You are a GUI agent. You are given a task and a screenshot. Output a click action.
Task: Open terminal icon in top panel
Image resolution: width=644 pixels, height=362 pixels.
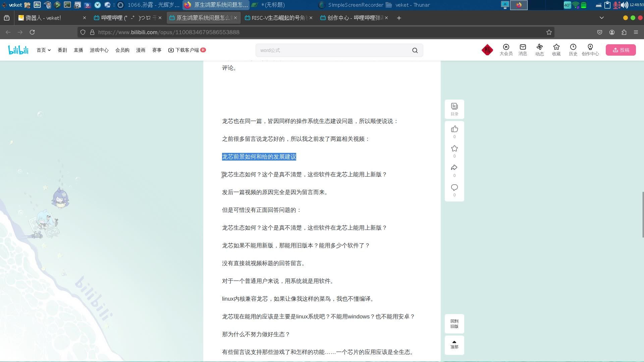click(67, 5)
